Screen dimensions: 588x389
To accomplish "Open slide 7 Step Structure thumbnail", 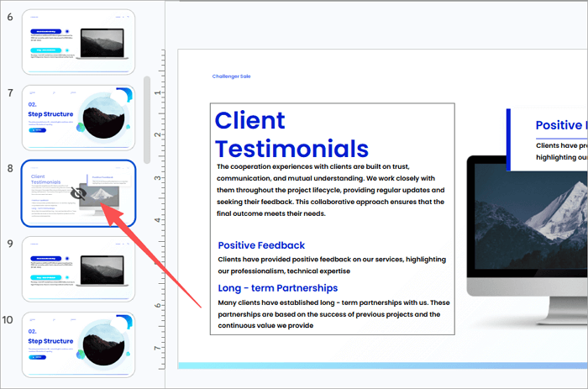I will [78, 118].
